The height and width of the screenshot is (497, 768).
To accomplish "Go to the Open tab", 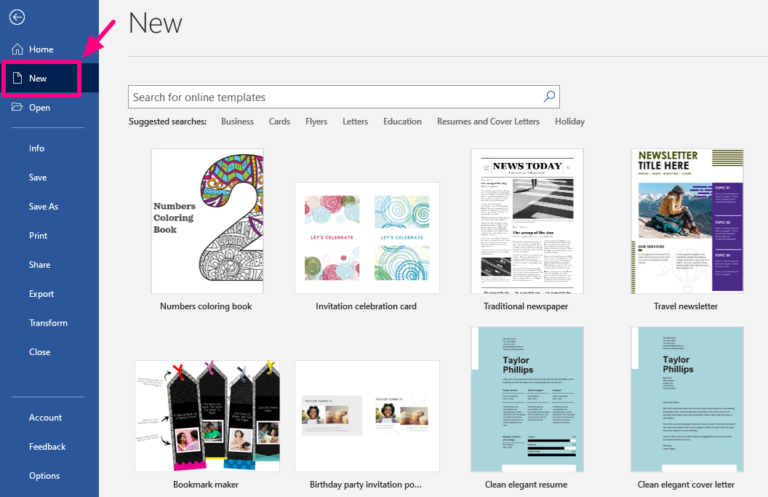I will 39,108.
